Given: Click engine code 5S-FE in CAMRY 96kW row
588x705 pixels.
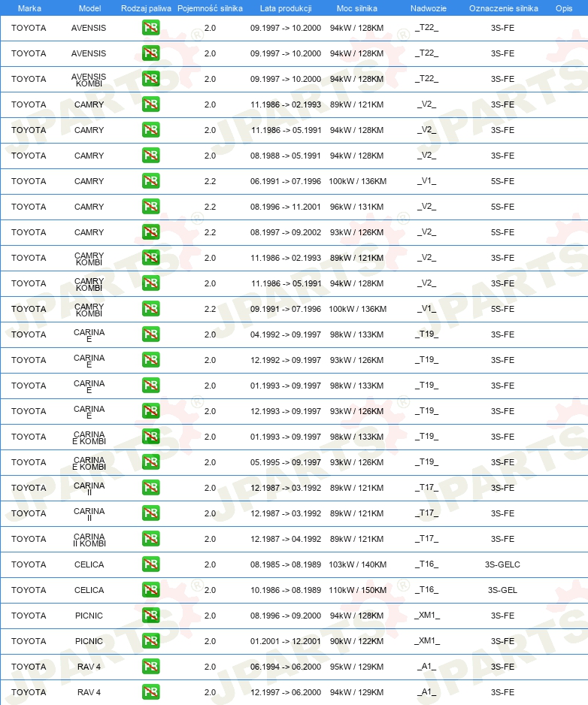Looking at the screenshot, I should pyautogui.click(x=502, y=207).
